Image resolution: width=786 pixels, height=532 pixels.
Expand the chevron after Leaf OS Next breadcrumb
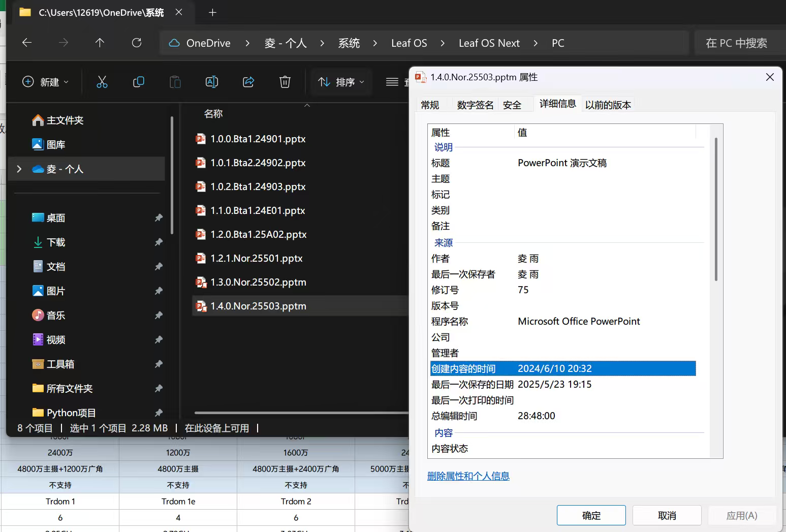coord(536,43)
